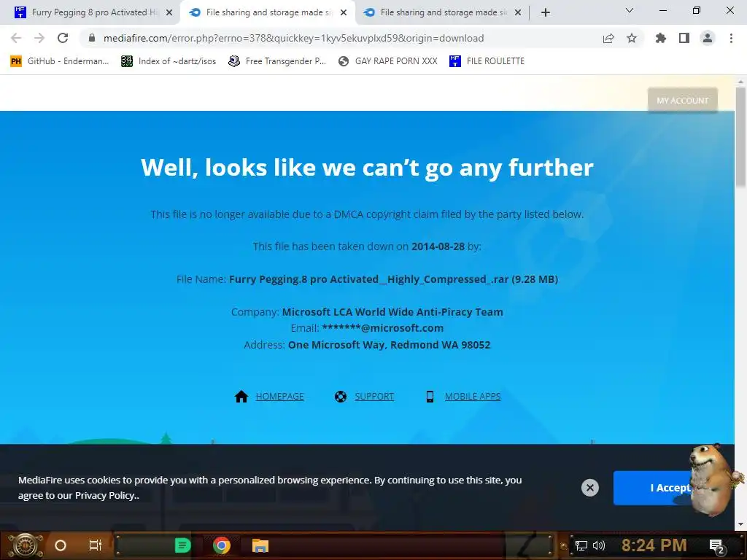Open the volume speaker icon
This screenshot has height=560, width=747.
[599, 545]
